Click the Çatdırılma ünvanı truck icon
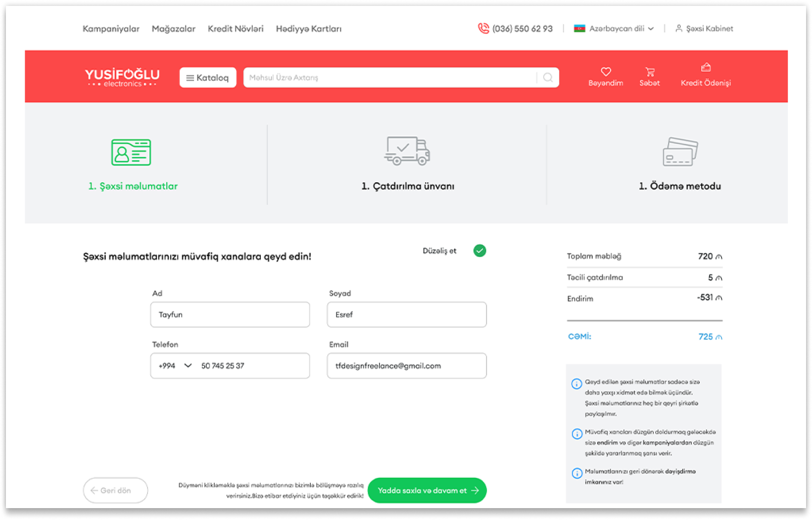The image size is (812, 520). point(407,151)
